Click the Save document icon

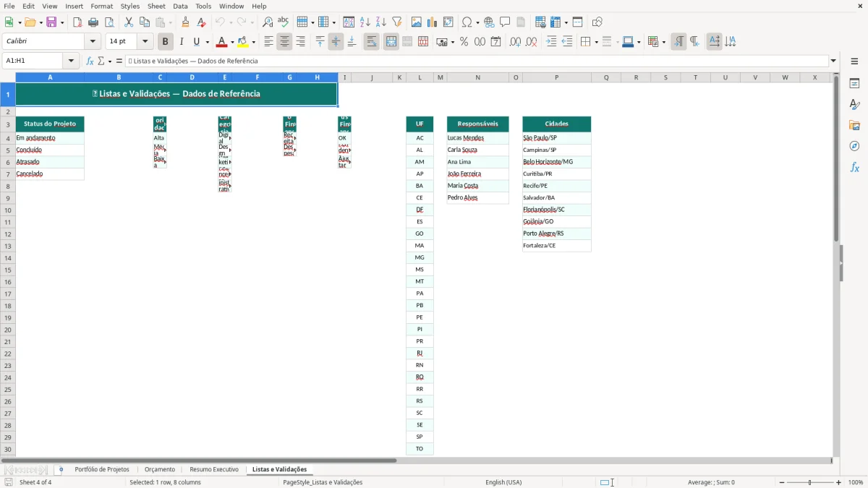click(x=51, y=22)
